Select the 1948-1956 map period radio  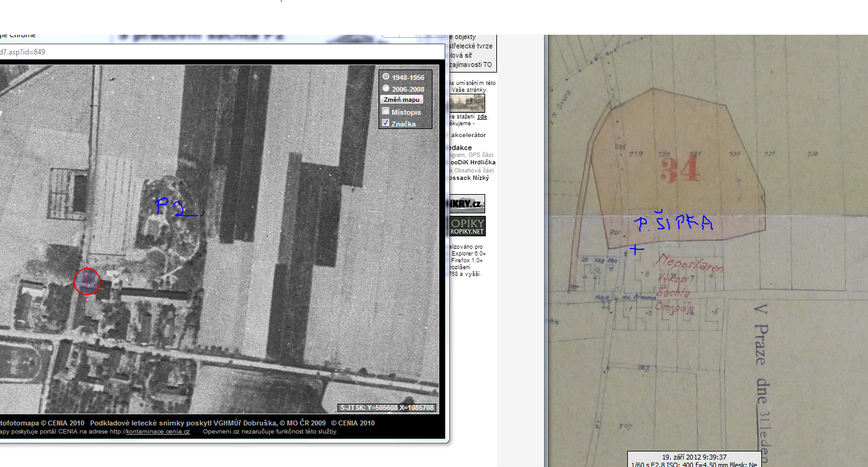(x=386, y=77)
